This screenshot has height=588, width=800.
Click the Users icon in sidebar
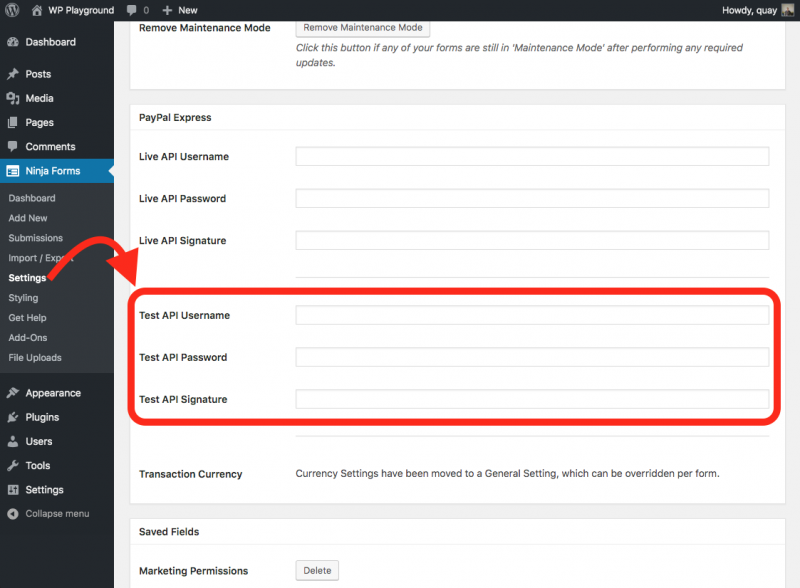(14, 441)
